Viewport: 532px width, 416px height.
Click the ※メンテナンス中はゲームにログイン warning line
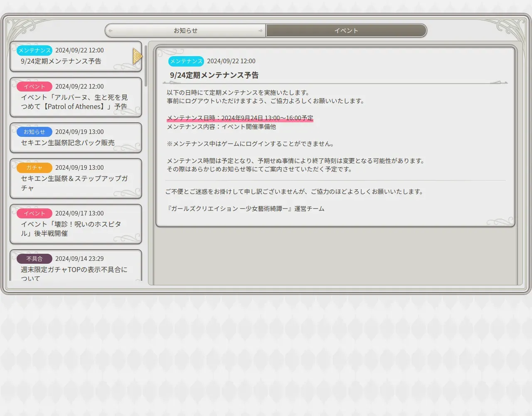coord(250,144)
